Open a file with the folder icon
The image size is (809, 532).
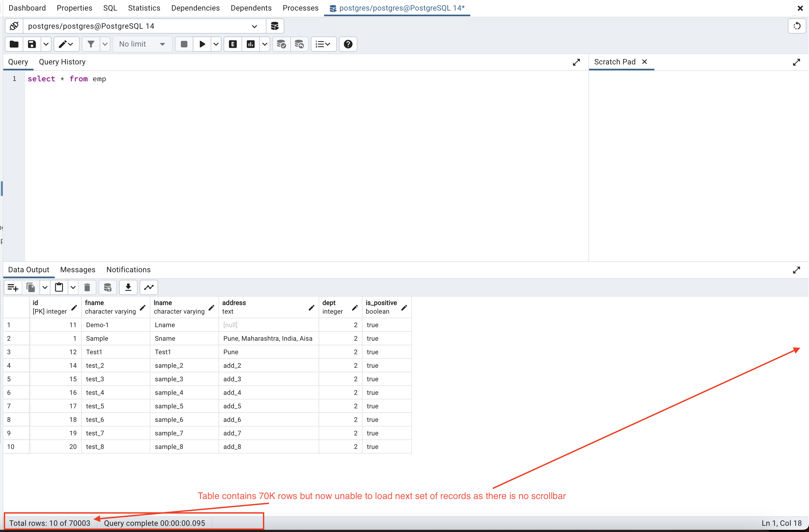tap(14, 44)
